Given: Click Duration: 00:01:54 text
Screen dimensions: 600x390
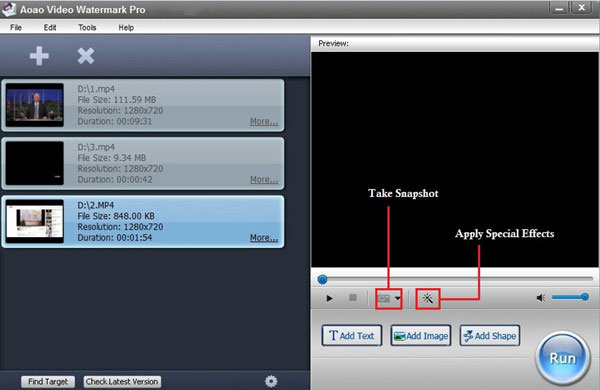Looking at the screenshot, I should tap(115, 238).
